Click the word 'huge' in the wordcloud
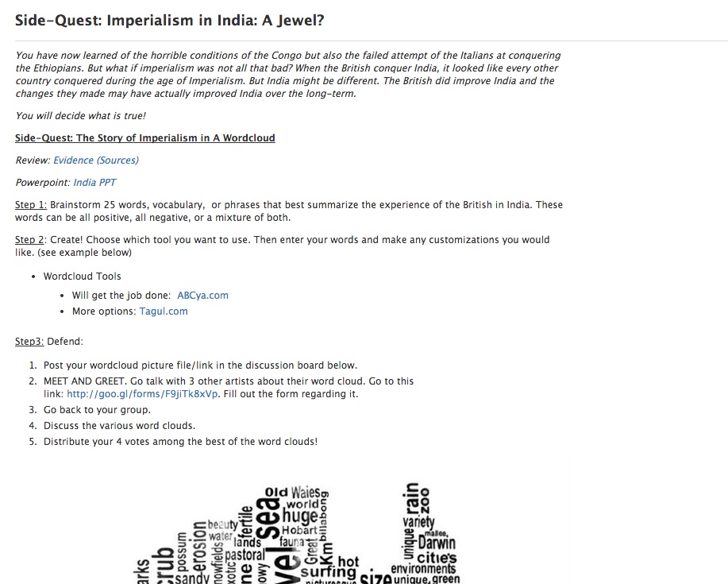728x584 pixels. coord(300,515)
